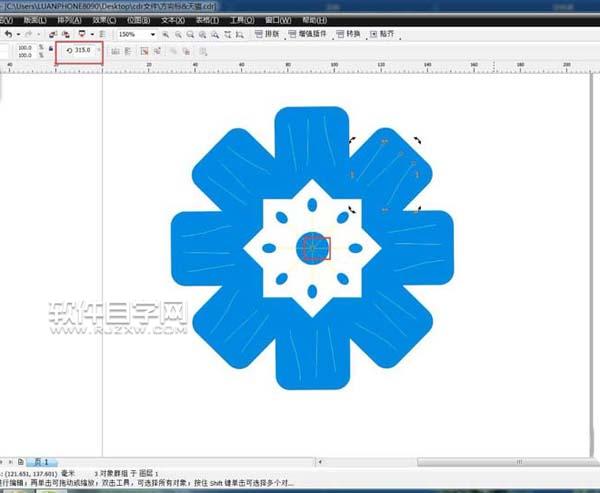600x493 pixels.
Task: Click the To Front of Layer icon
Action: pyautogui.click(x=173, y=51)
